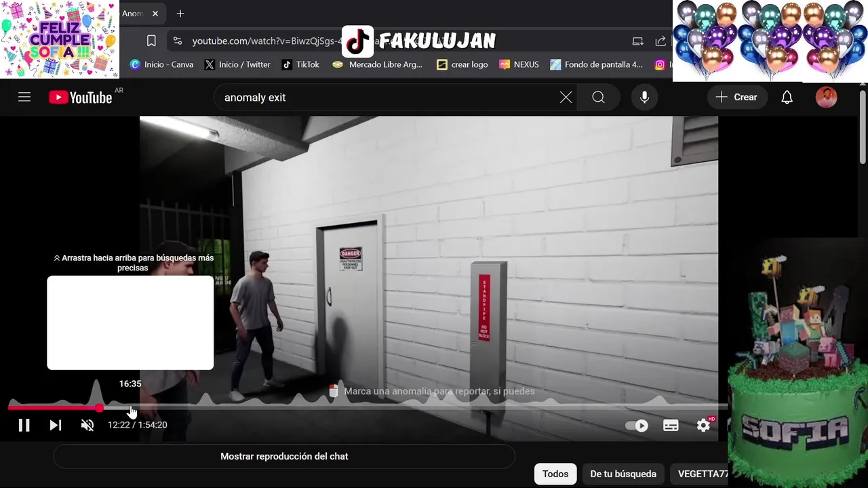Start voice search with the microphone icon
The height and width of the screenshot is (488, 868).
pos(644,98)
